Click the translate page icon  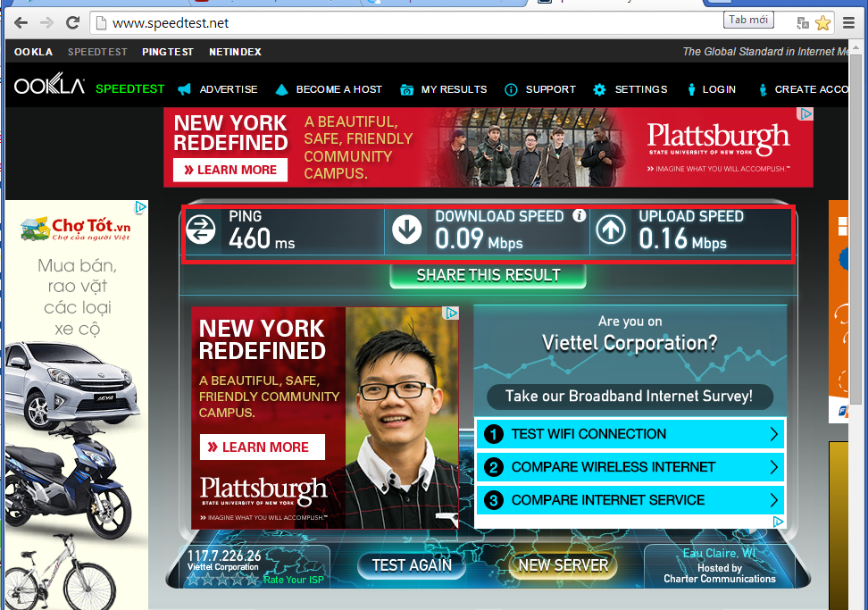(x=802, y=22)
